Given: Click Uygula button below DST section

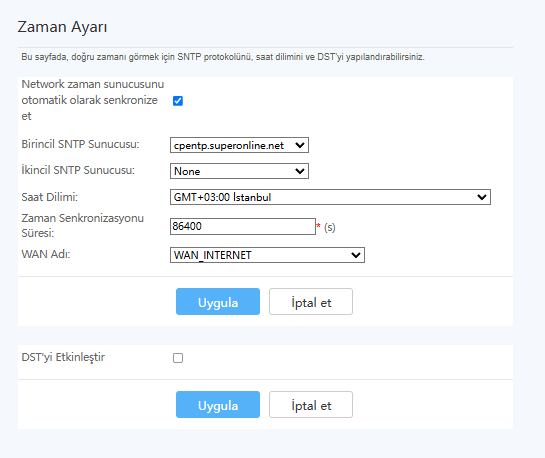Looking at the screenshot, I should click(x=218, y=404).
